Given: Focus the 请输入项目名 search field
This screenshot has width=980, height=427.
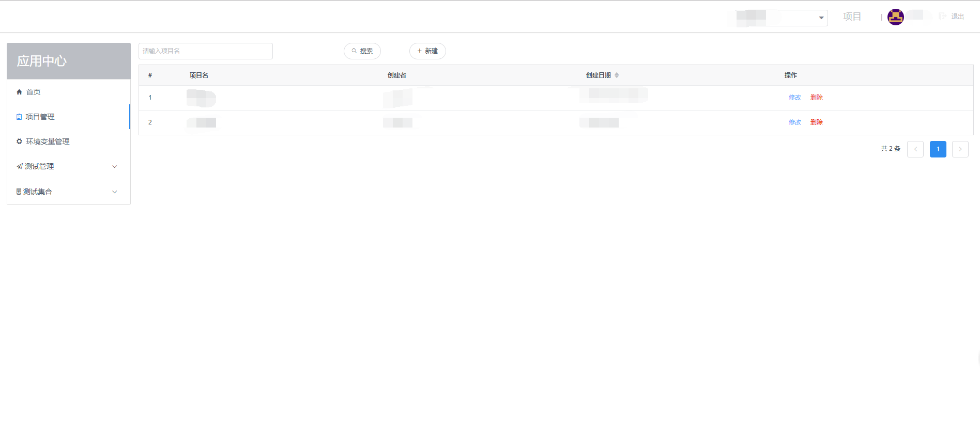Looking at the screenshot, I should pos(206,51).
